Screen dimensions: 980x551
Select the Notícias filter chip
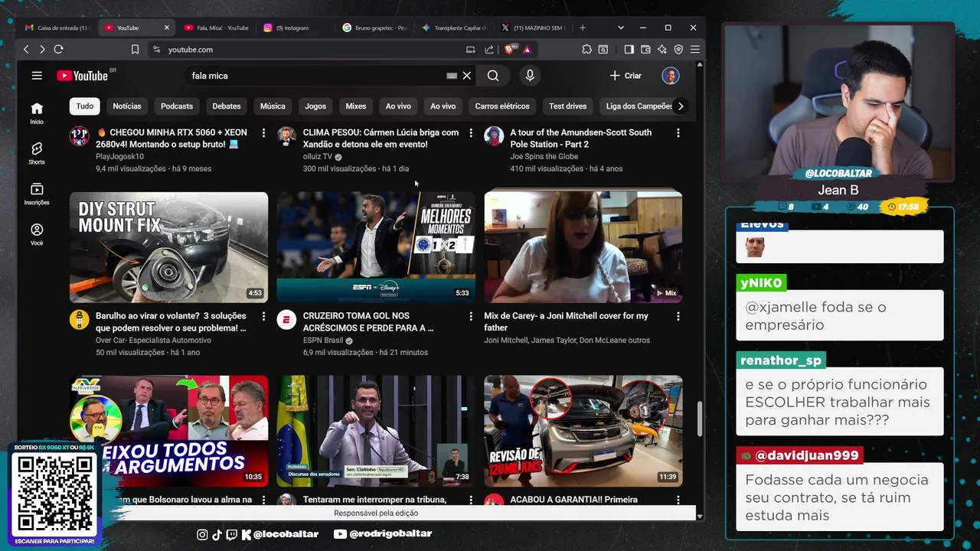tap(127, 106)
